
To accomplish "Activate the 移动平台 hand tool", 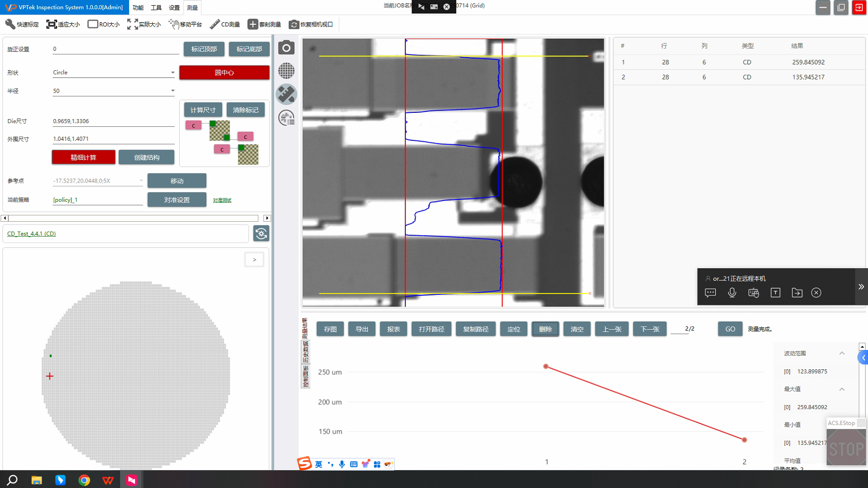I will click(185, 24).
